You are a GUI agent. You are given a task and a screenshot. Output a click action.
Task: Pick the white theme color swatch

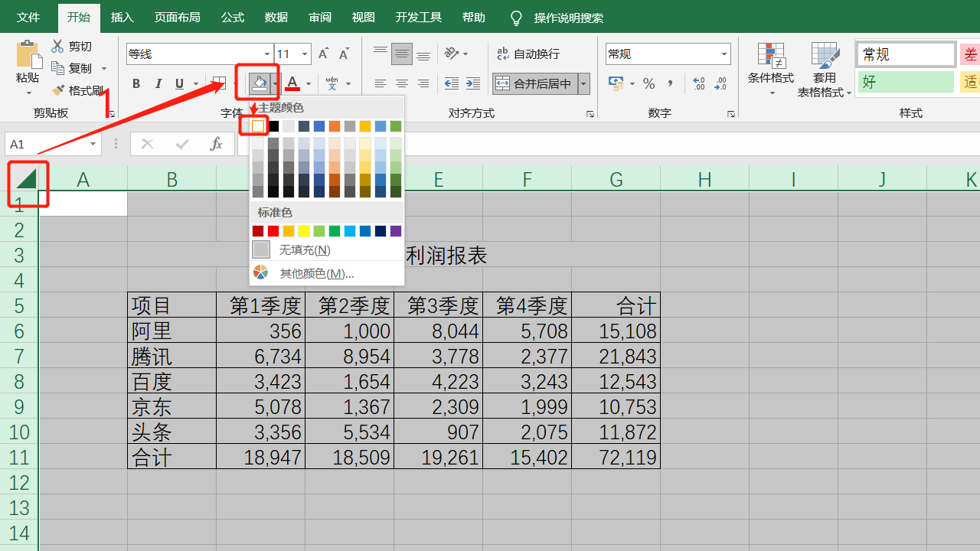click(258, 126)
